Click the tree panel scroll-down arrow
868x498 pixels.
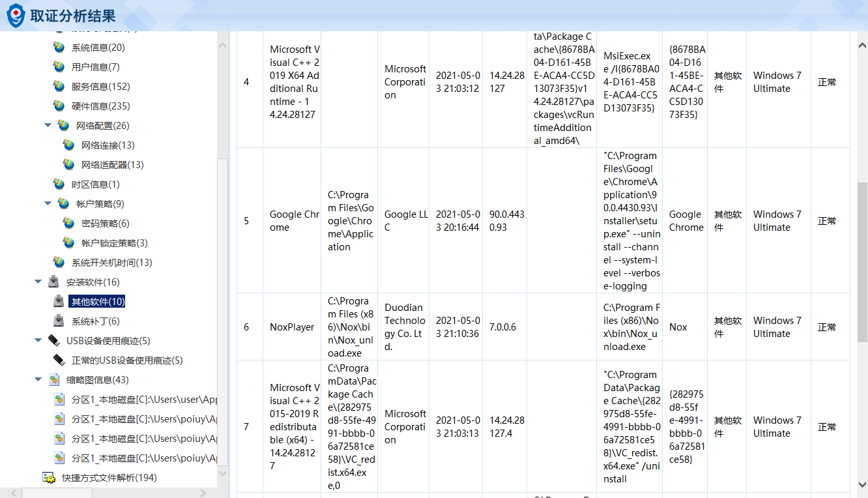coord(223,473)
